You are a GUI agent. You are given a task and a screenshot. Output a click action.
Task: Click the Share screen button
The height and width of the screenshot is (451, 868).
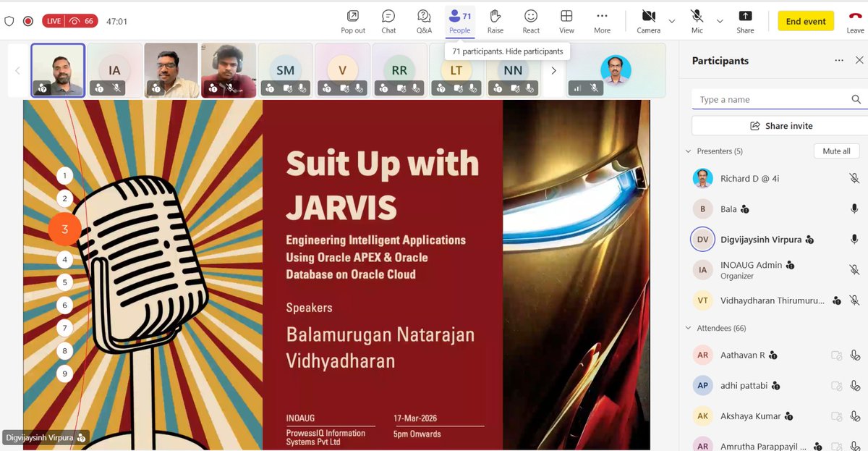point(745,21)
